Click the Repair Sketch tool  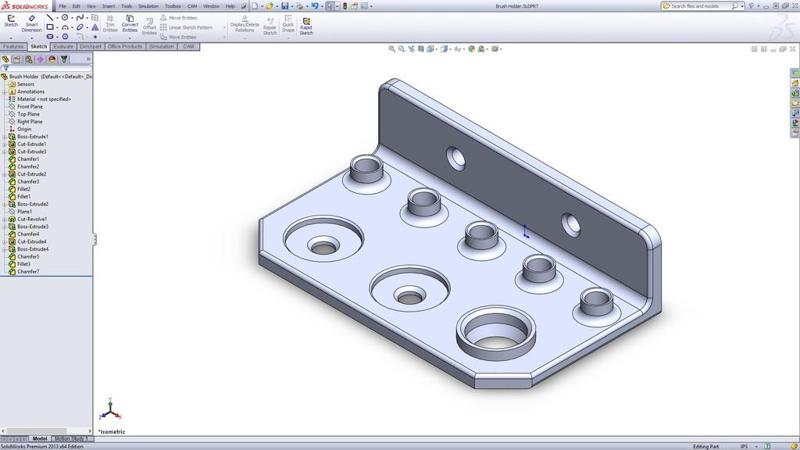tap(270, 27)
